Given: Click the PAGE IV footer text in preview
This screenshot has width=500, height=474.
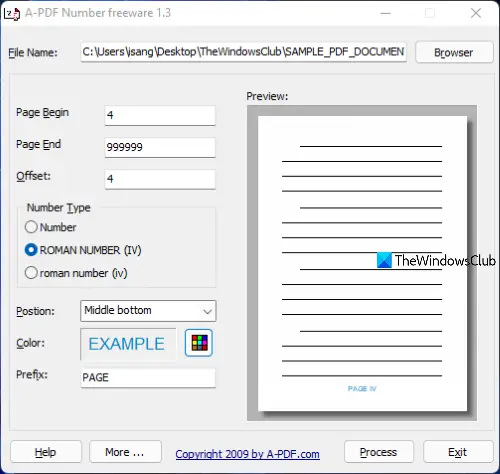Looking at the screenshot, I should tap(362, 389).
